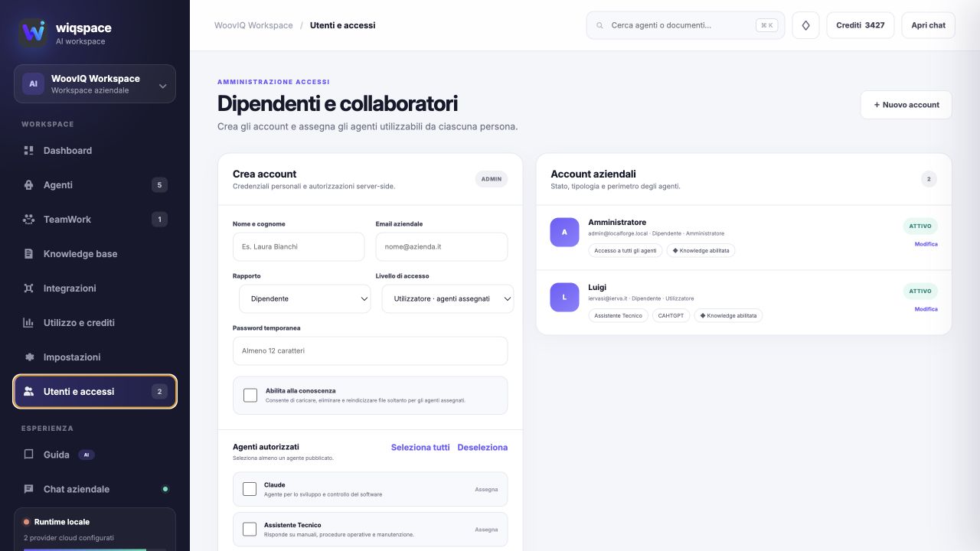Click the ⌘K shortcut badge in search
The width and height of the screenshot is (980, 551).
(x=766, y=25)
